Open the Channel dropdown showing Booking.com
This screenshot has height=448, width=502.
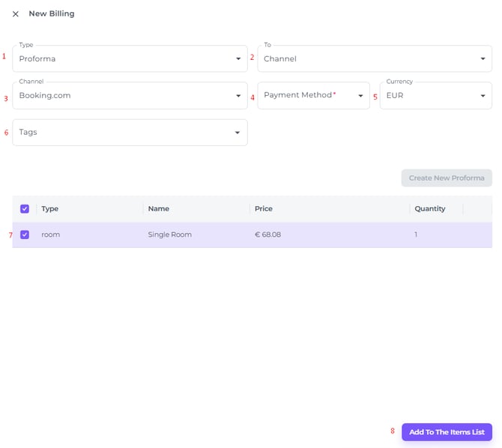coord(120,96)
